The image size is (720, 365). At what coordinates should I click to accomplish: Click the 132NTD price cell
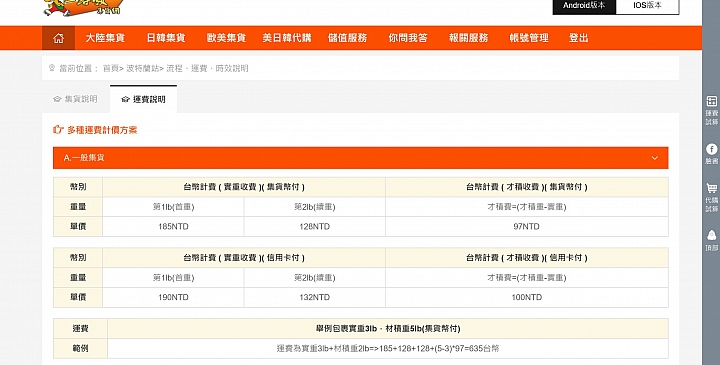coord(315,298)
